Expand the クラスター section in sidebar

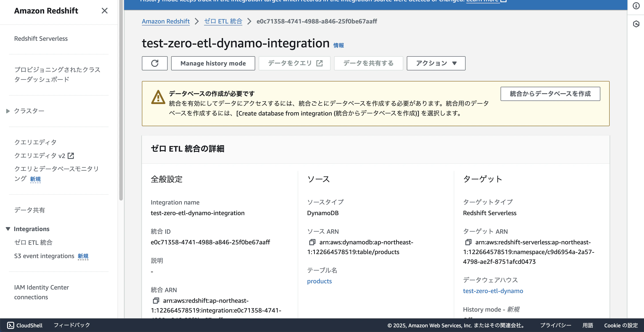[8, 111]
